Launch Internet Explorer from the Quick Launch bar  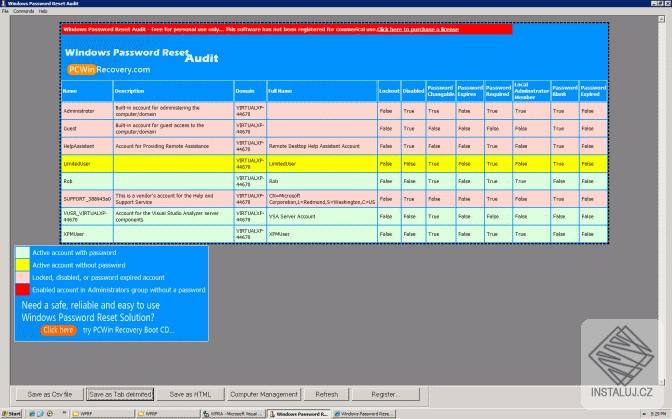click(31, 414)
